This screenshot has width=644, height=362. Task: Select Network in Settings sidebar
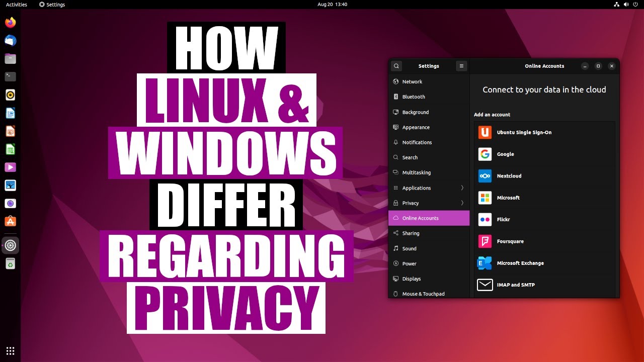(429, 81)
